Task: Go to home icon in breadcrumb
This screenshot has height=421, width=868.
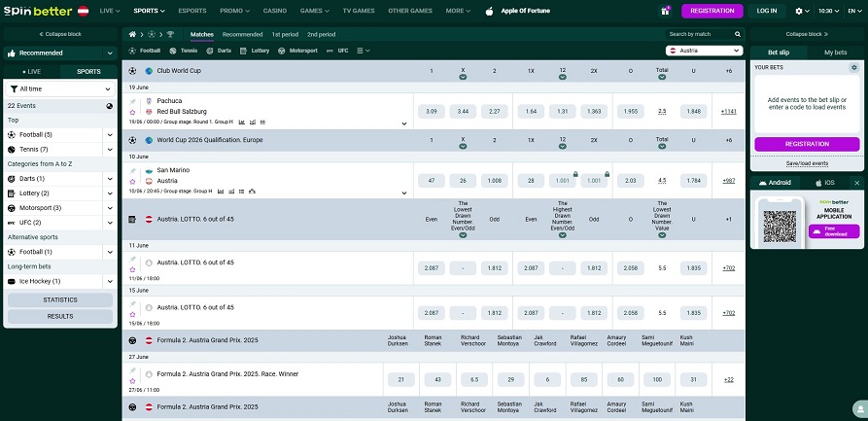Action: coord(132,34)
